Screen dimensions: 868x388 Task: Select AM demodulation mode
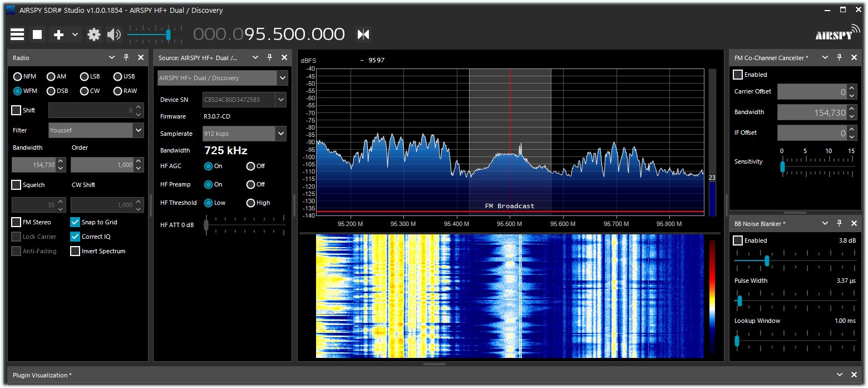click(x=56, y=77)
